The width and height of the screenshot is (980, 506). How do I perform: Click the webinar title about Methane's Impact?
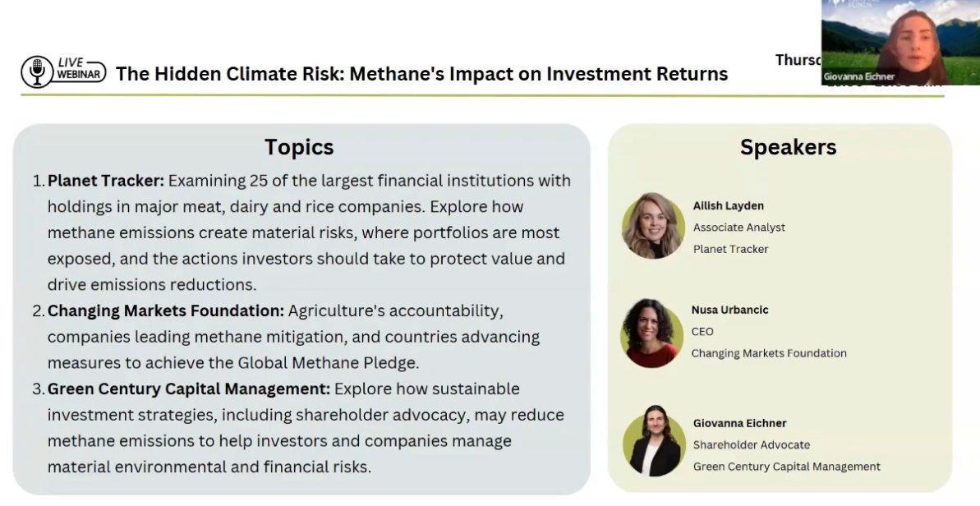(421, 74)
